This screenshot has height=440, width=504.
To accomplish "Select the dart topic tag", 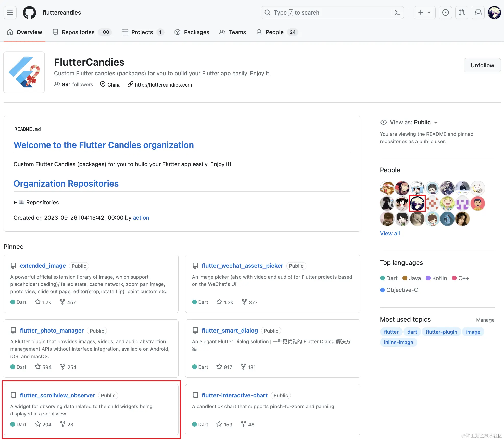I will tap(412, 332).
